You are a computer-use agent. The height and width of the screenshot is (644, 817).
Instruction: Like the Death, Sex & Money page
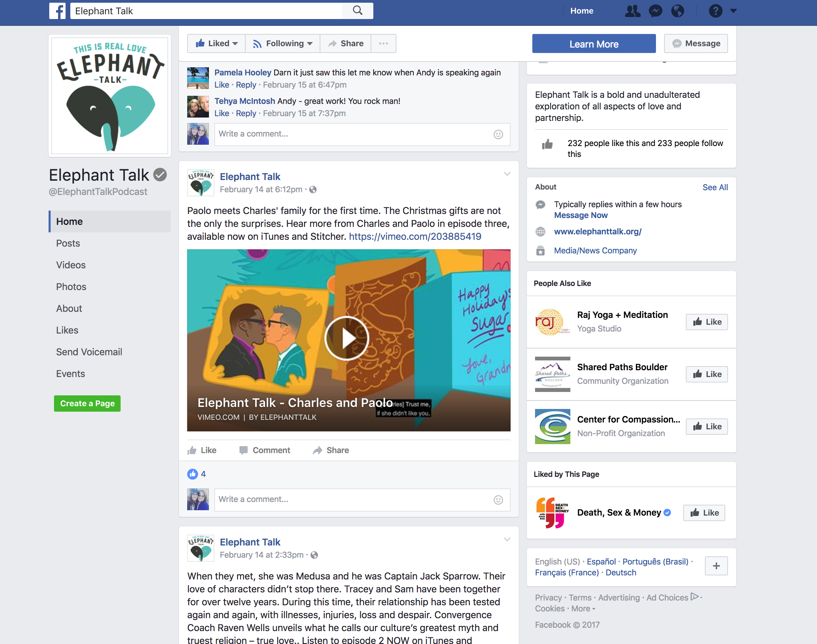coord(704,513)
